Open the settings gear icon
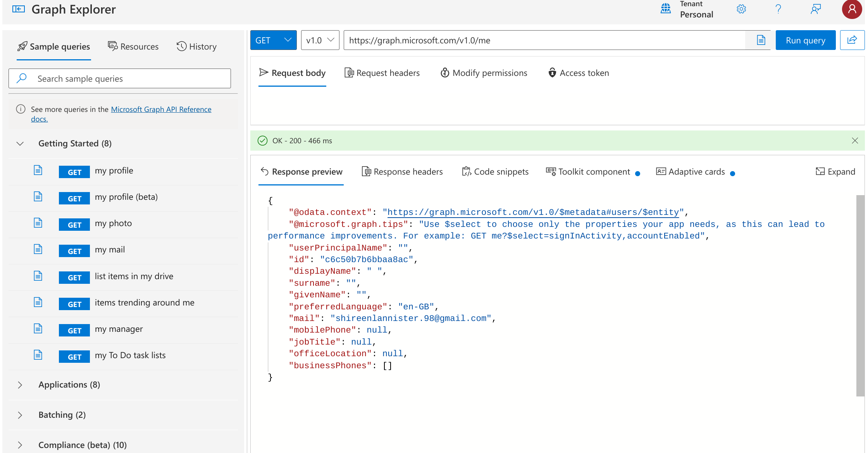 pos(741,9)
